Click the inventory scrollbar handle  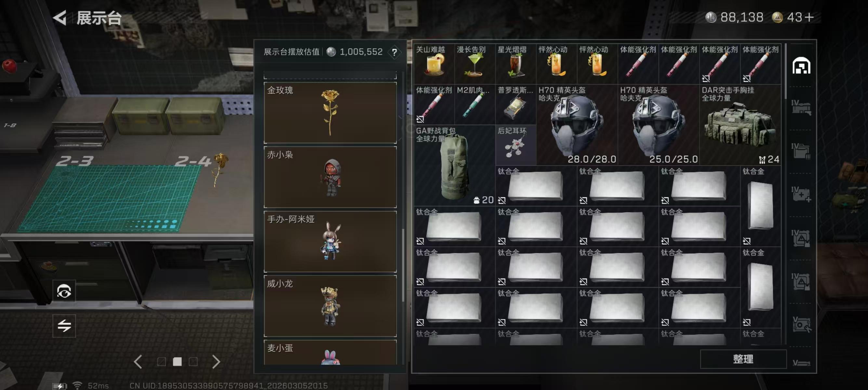pos(786,71)
